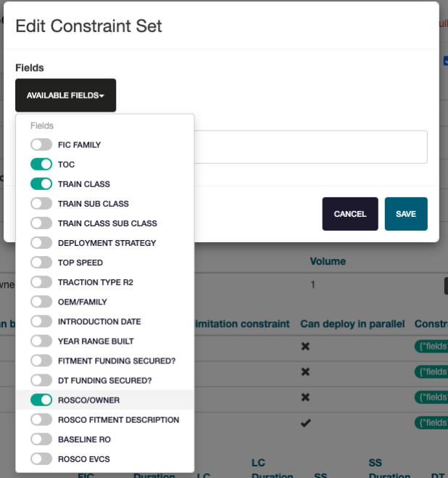The width and height of the screenshot is (448, 478).
Task: Enable the FIC Family toggle
Action: coord(41,145)
